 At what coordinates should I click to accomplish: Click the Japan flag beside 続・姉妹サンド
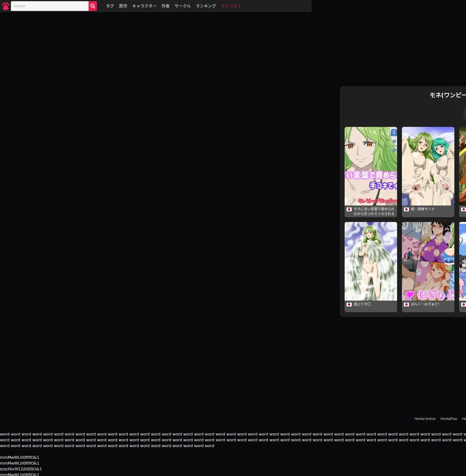[x=406, y=209]
